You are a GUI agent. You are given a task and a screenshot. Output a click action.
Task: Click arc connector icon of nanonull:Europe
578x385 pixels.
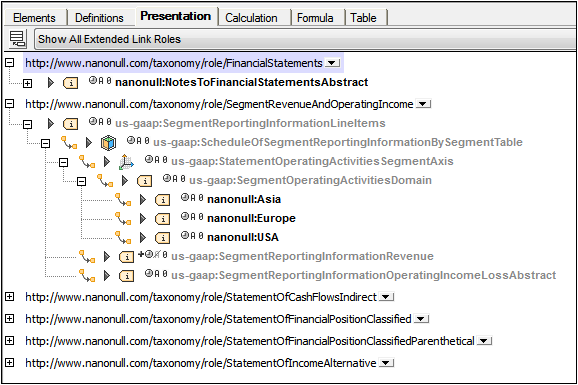(123, 218)
